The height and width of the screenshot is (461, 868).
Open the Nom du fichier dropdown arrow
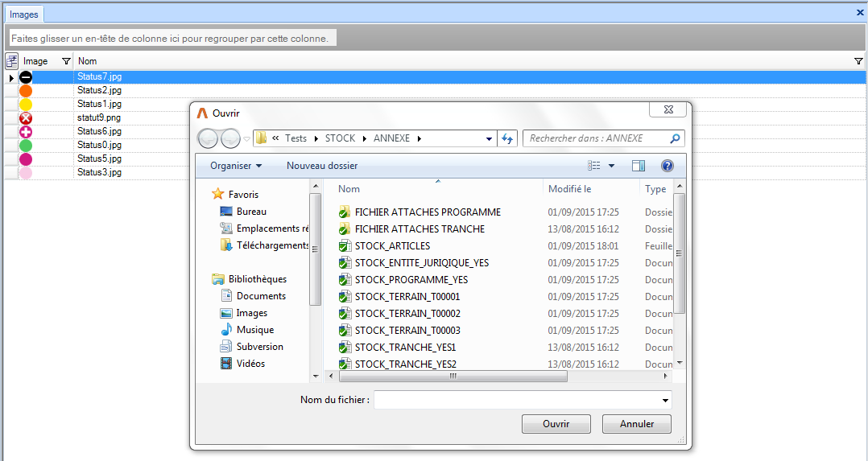click(x=665, y=400)
